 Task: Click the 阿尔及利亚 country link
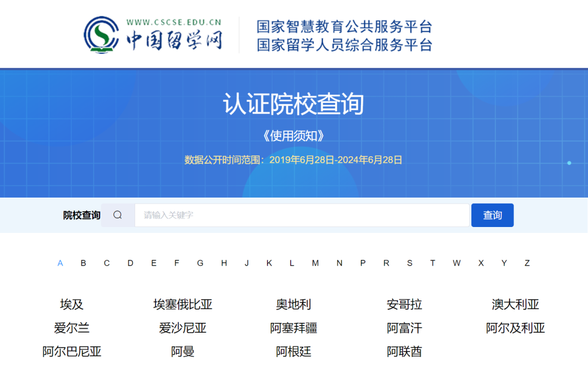tap(515, 328)
